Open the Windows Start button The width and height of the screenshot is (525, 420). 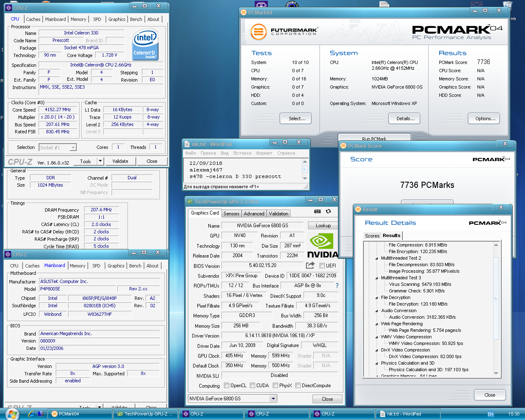click(12, 414)
